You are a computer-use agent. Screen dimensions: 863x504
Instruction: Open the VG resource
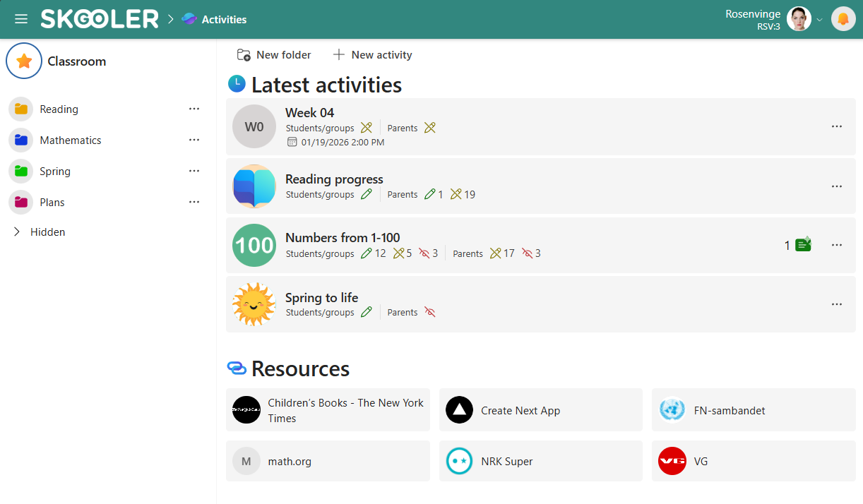pyautogui.click(x=754, y=461)
